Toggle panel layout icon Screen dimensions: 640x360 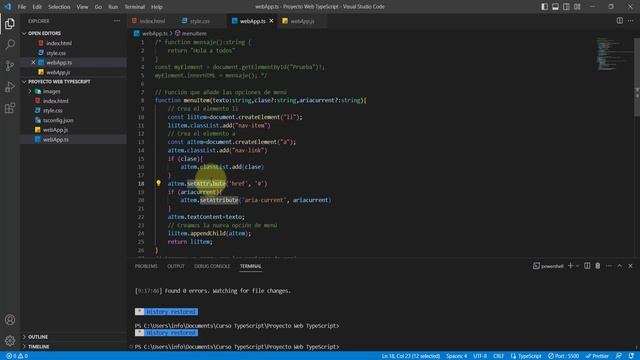coord(556,7)
